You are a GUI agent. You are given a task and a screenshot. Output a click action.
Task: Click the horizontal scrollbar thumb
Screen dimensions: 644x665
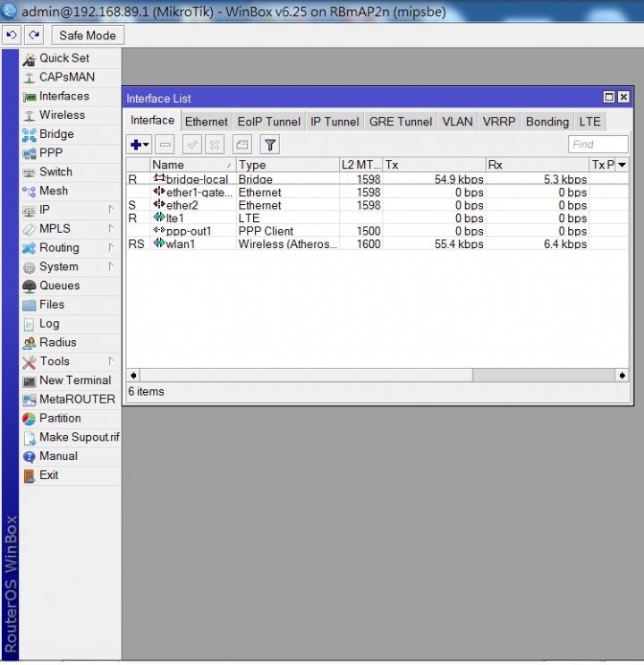click(x=307, y=375)
